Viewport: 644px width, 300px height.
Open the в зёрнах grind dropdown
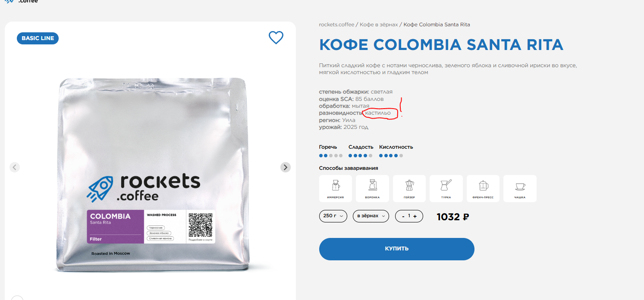tap(371, 216)
